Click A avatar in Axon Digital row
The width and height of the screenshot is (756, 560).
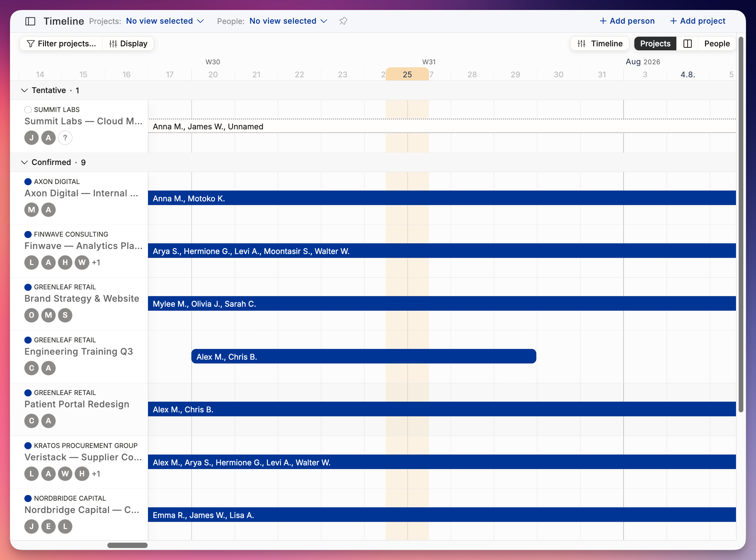48,210
